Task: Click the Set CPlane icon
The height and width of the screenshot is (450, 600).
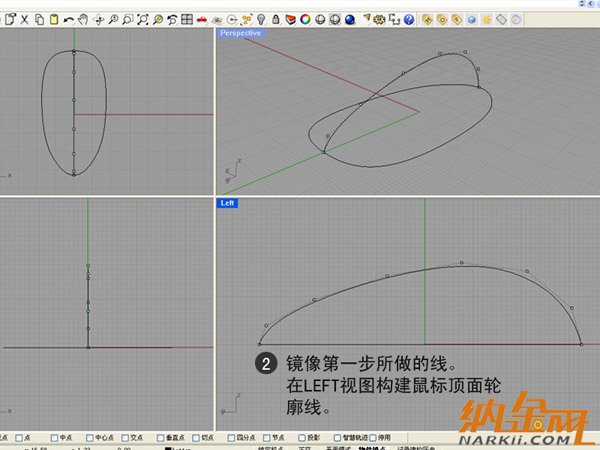Action: click(217, 20)
